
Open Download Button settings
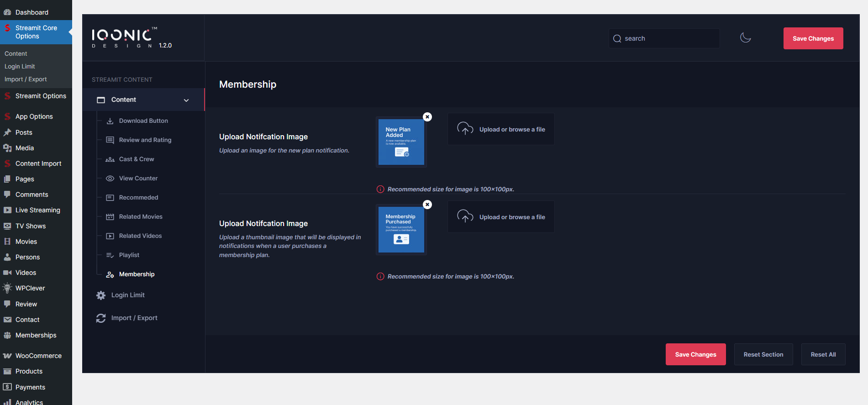pyautogui.click(x=143, y=121)
